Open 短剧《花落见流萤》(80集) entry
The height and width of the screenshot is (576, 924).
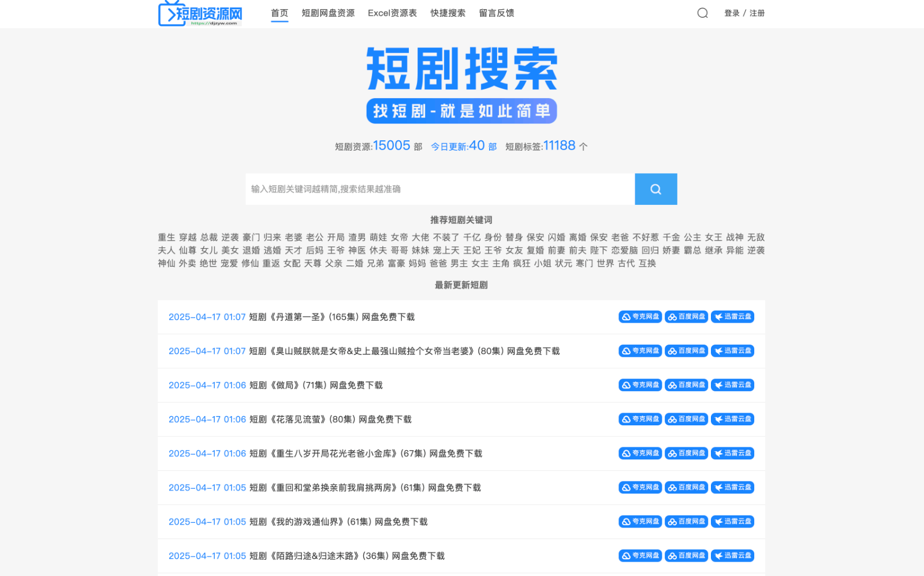coord(330,419)
